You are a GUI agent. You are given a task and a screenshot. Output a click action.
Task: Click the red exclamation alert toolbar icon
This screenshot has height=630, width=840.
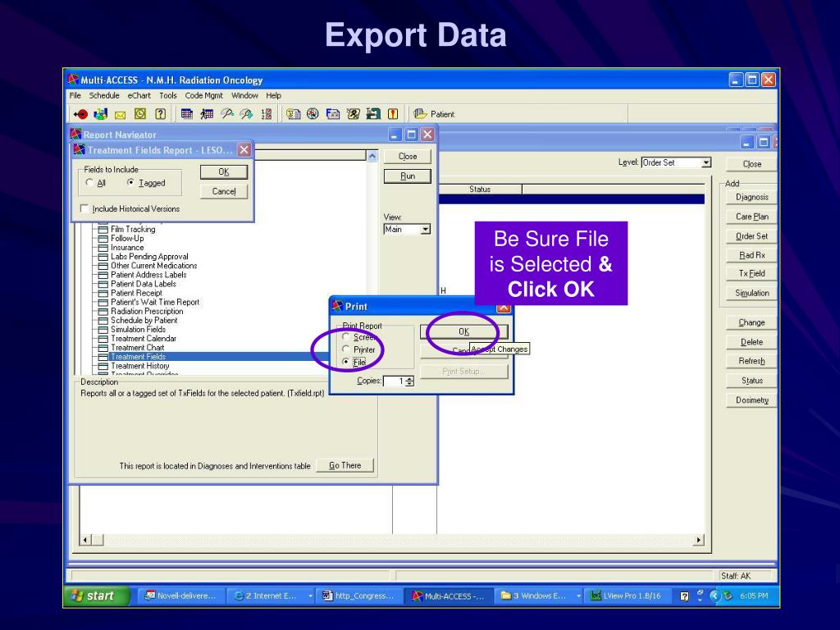(x=393, y=113)
